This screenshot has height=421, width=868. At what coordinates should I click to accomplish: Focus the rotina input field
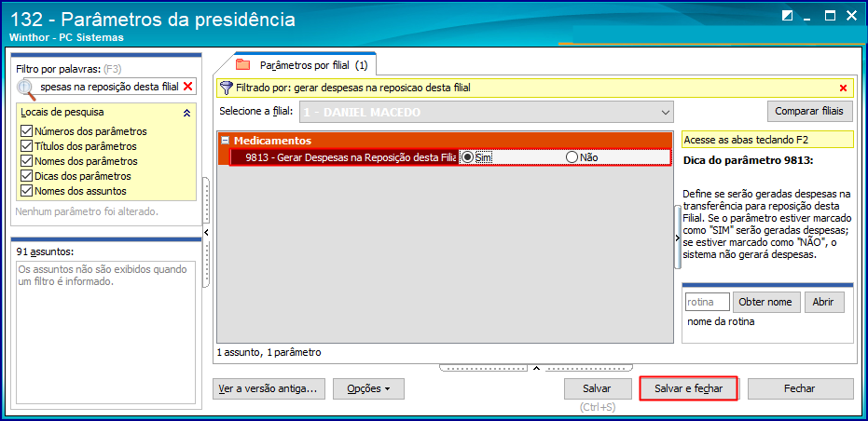(708, 302)
